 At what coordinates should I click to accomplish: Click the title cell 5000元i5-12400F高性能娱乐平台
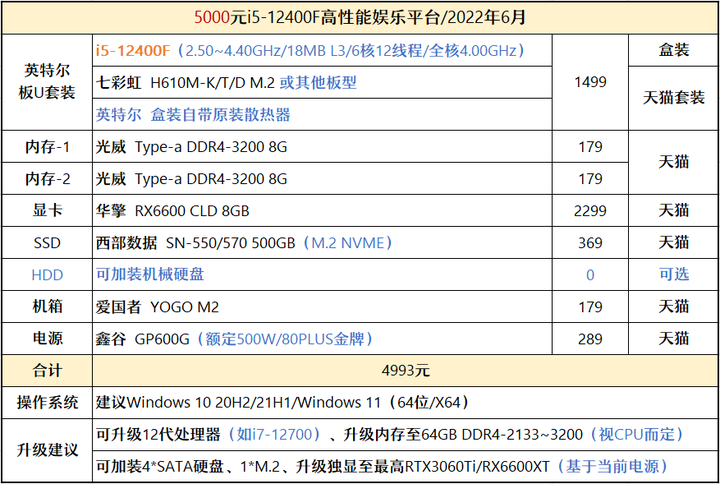pyautogui.click(x=360, y=17)
